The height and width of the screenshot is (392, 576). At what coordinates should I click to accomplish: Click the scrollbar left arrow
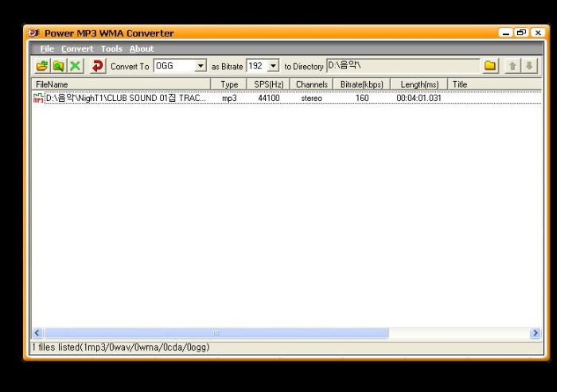click(37, 333)
